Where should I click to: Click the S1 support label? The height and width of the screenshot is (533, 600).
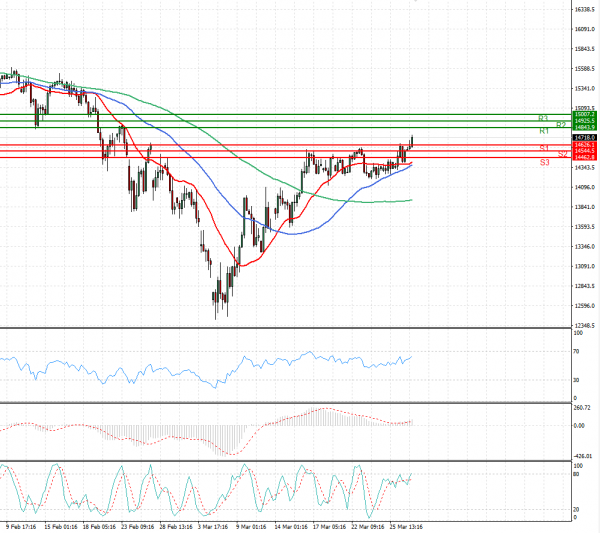544,148
